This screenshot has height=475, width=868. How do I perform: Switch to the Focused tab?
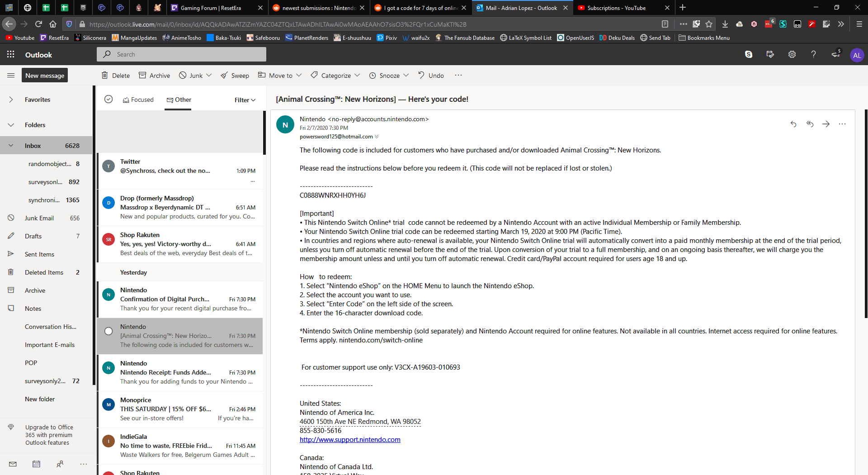pyautogui.click(x=138, y=100)
